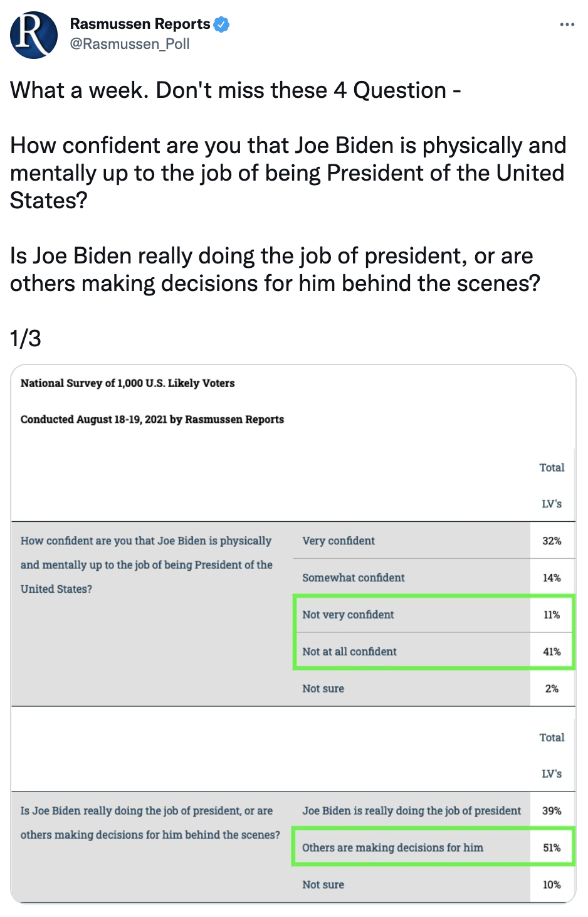This screenshot has width=588, height=917.
Task: Click the National Survey heading in image
Action: (x=127, y=383)
